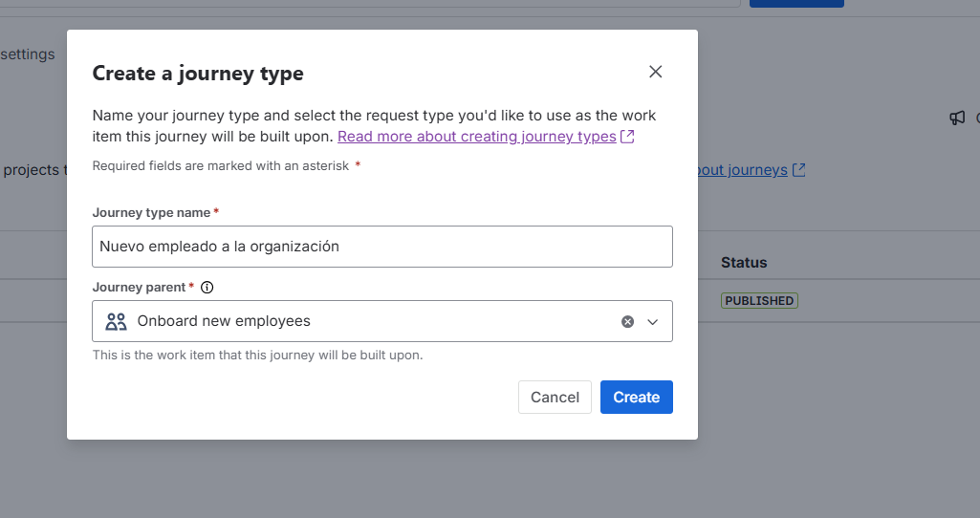Click the Journey parent field label

point(140,287)
